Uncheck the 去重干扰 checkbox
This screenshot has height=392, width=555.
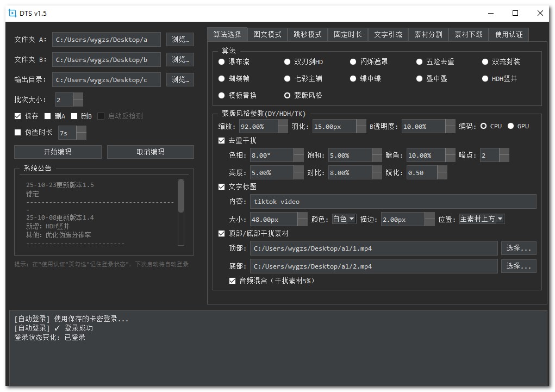click(221, 140)
